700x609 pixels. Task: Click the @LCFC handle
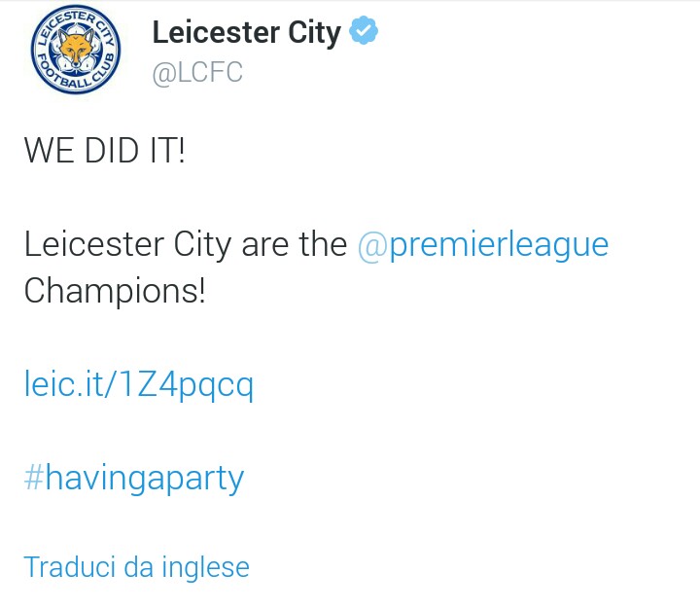point(197,73)
